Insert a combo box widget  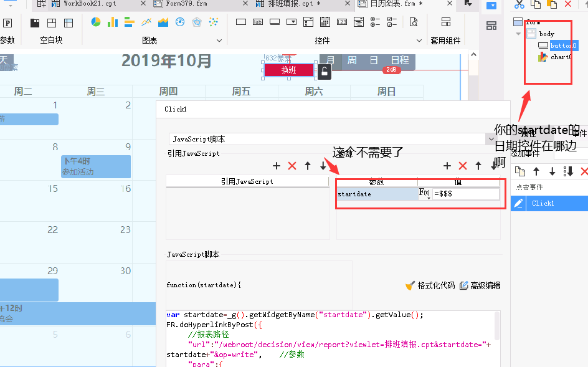pos(292,22)
